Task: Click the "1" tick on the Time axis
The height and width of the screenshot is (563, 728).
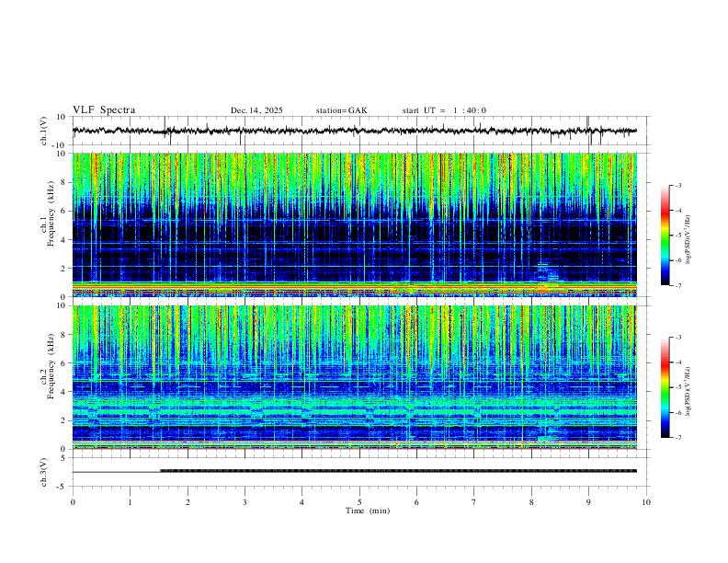Action: click(130, 502)
